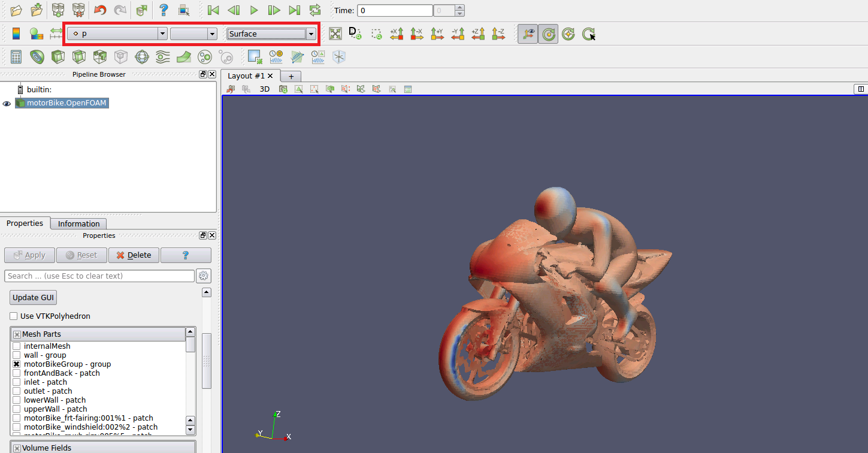The width and height of the screenshot is (868, 453).
Task: Toggle orientation axes visibility
Action: point(528,34)
